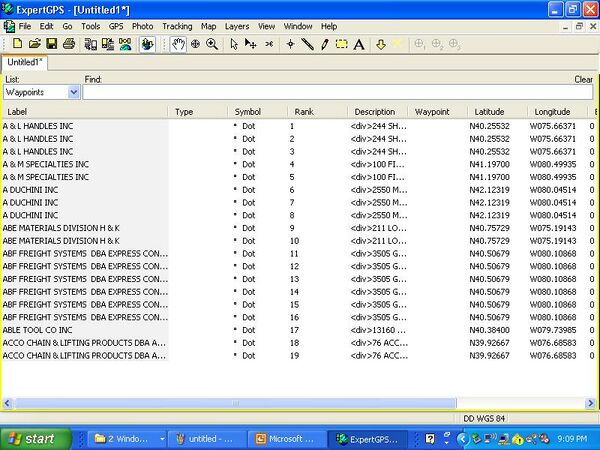Open the Help menu
This screenshot has height=450, width=600.
click(x=329, y=26)
